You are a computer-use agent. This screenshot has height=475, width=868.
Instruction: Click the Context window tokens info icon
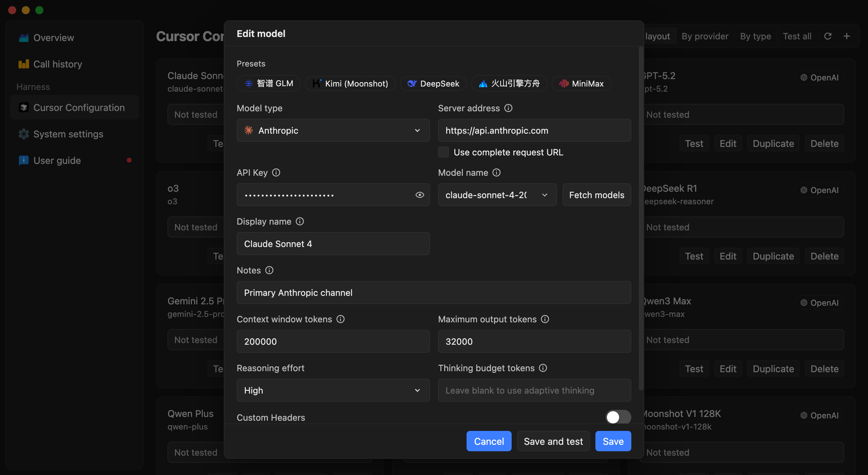(340, 319)
